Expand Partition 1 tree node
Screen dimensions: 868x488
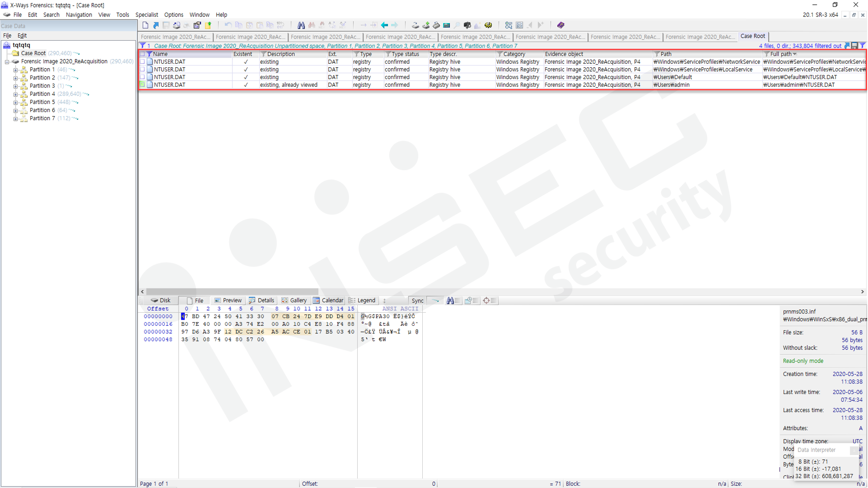click(x=16, y=70)
